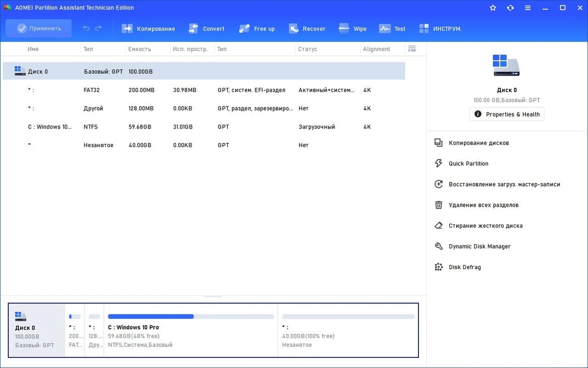Click the panel splitter handle above disk map
The width and height of the screenshot is (588, 368).
(x=213, y=296)
